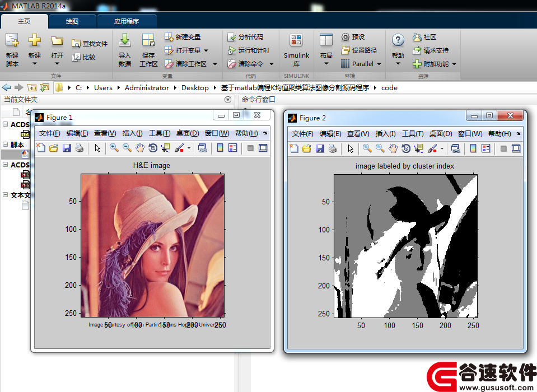Viewport: 537px width, 392px height.
Task: Click New Figure icon in Figure 1 toolbar
Action: (41, 148)
